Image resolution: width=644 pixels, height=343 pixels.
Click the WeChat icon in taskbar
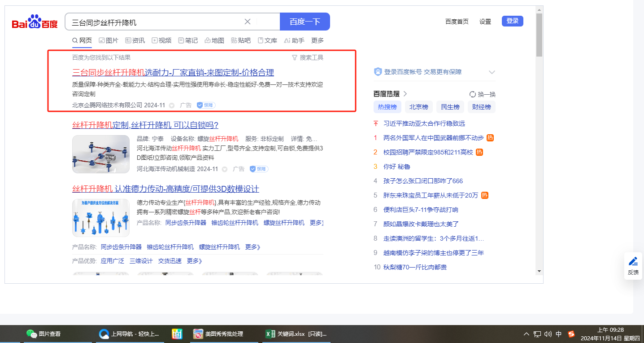coord(31,334)
